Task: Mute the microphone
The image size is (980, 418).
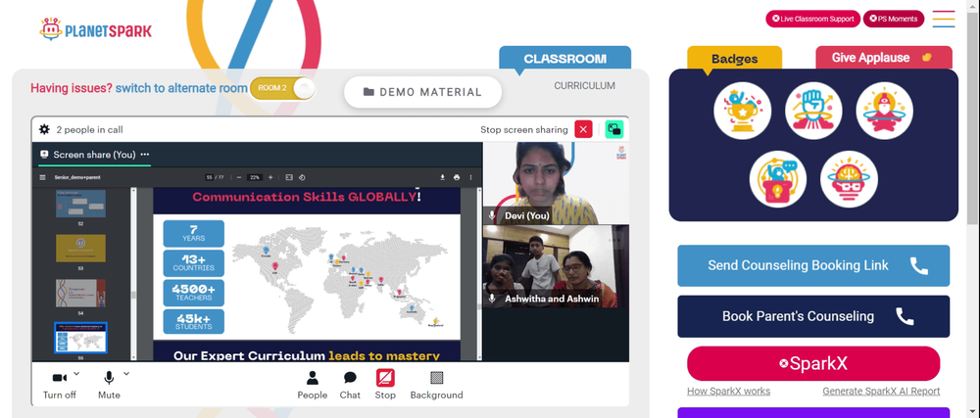Action: (x=109, y=385)
